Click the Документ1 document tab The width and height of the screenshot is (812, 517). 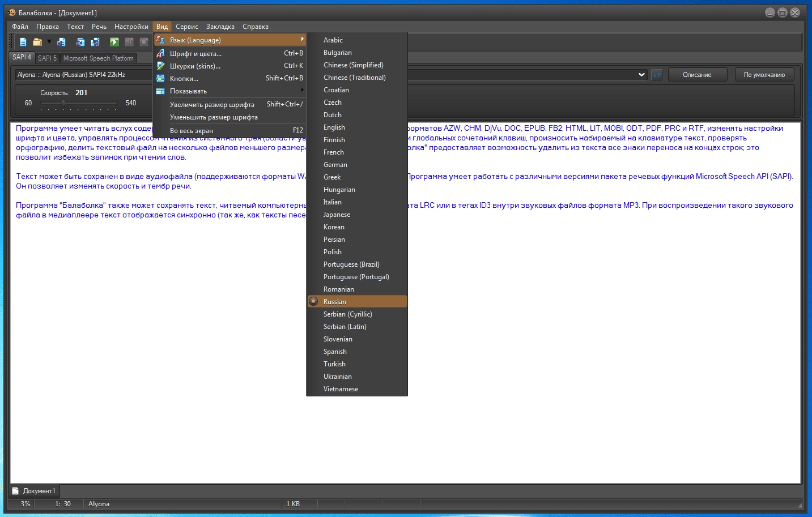pos(34,491)
